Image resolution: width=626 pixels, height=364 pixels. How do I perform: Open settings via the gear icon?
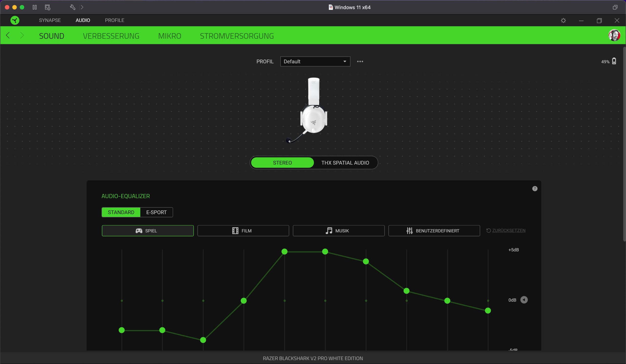click(x=563, y=20)
